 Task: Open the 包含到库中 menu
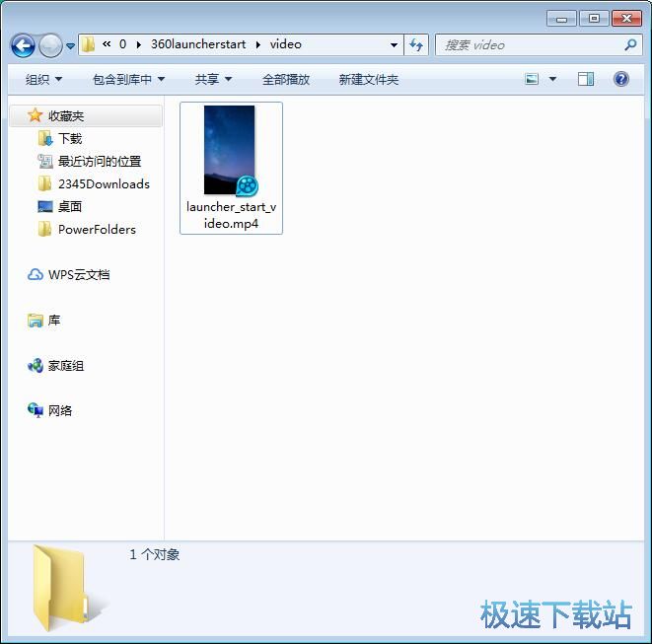tap(128, 79)
